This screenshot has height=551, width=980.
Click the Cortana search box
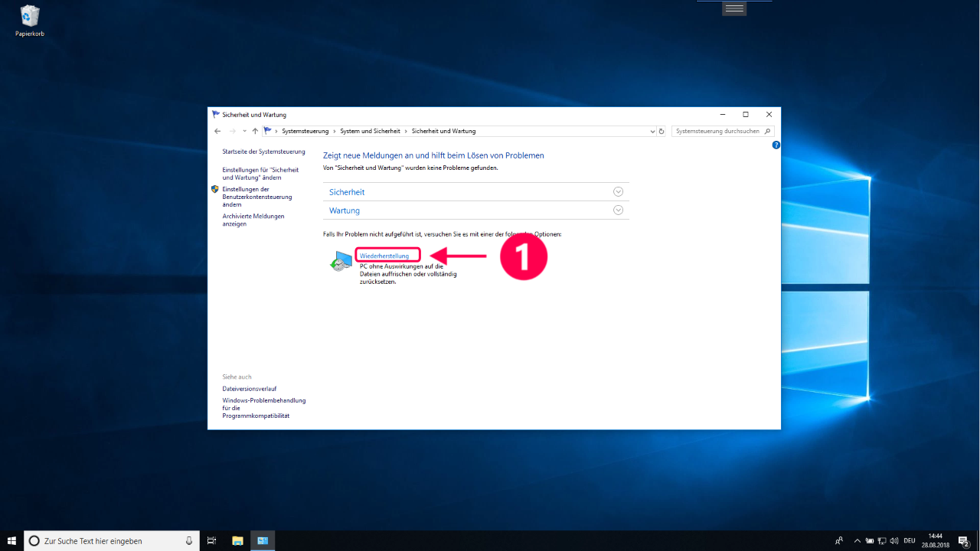click(x=112, y=540)
